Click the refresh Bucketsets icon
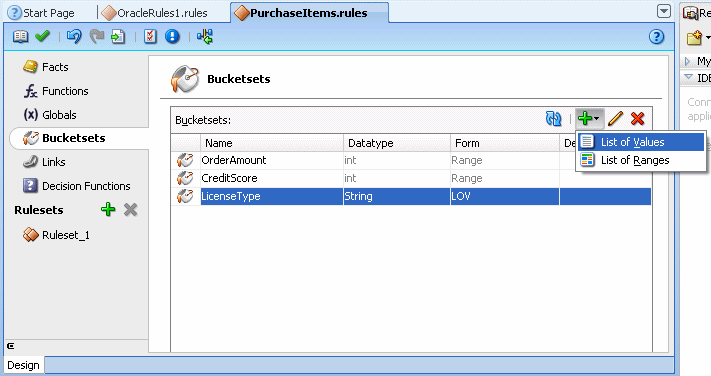 coord(554,119)
